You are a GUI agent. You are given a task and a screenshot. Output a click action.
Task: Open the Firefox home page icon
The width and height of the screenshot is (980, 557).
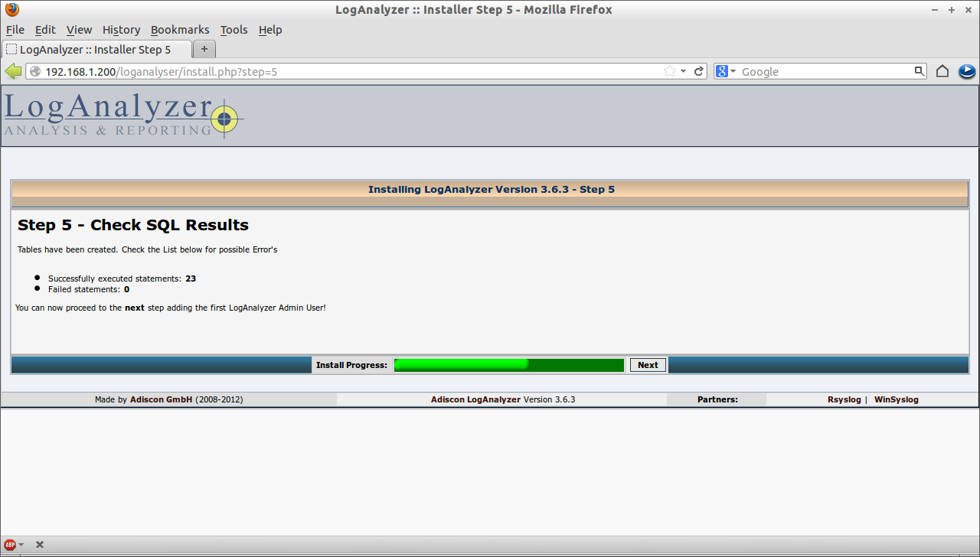(942, 71)
